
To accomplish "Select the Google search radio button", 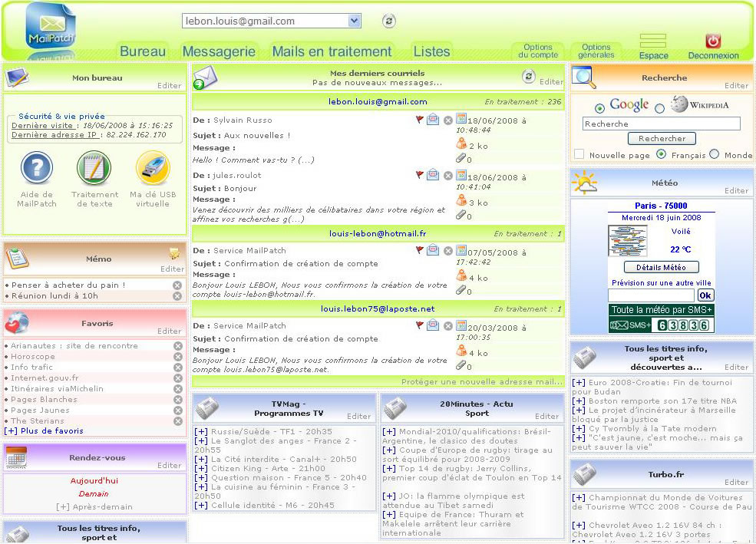I will click(x=600, y=108).
